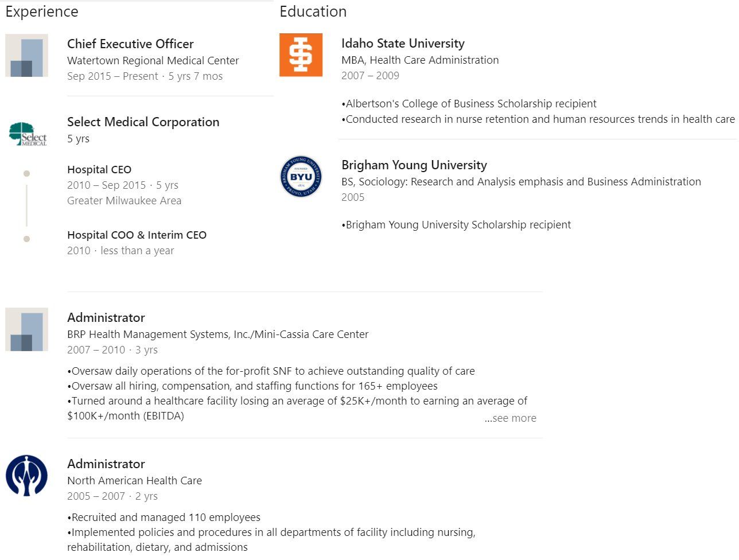Image resolution: width=739 pixels, height=560 pixels.
Task: Open the Idaho State University logo
Action: 301,55
